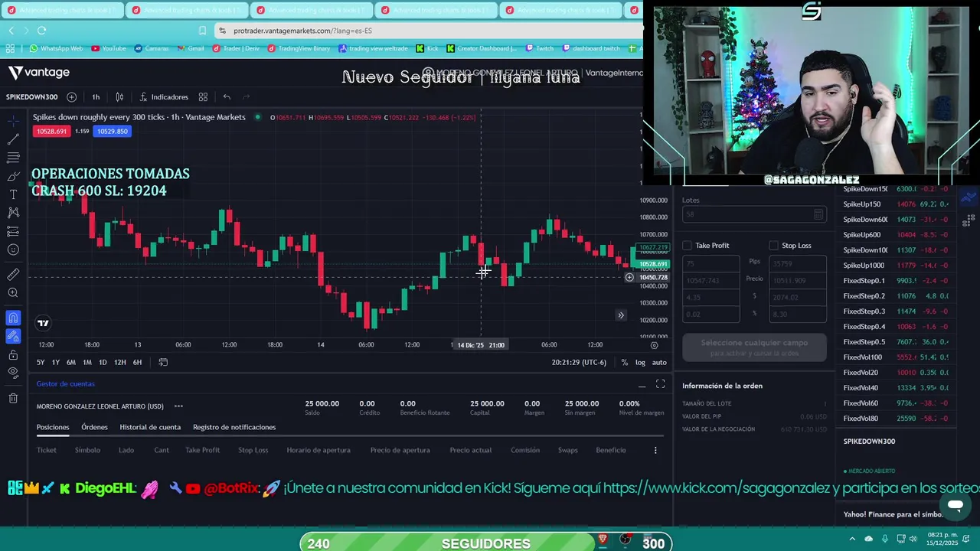Click the trash icon to remove drawings
This screenshot has width=980, height=551.
tap(13, 398)
